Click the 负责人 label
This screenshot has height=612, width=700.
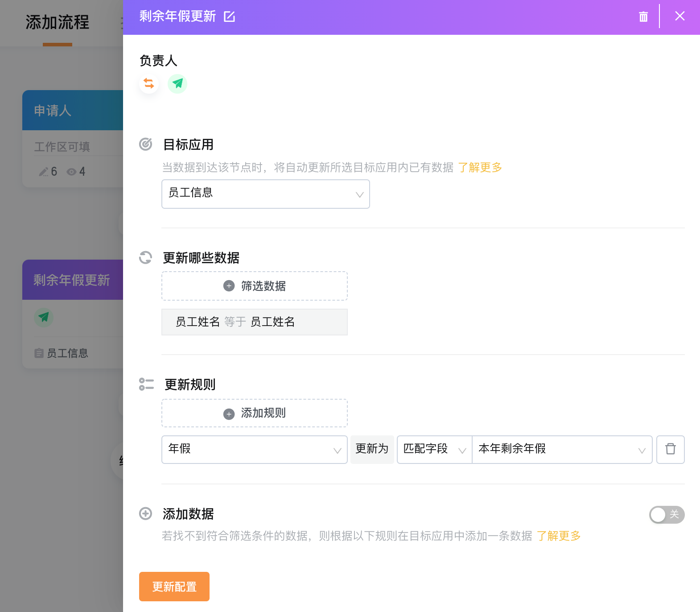click(x=158, y=61)
